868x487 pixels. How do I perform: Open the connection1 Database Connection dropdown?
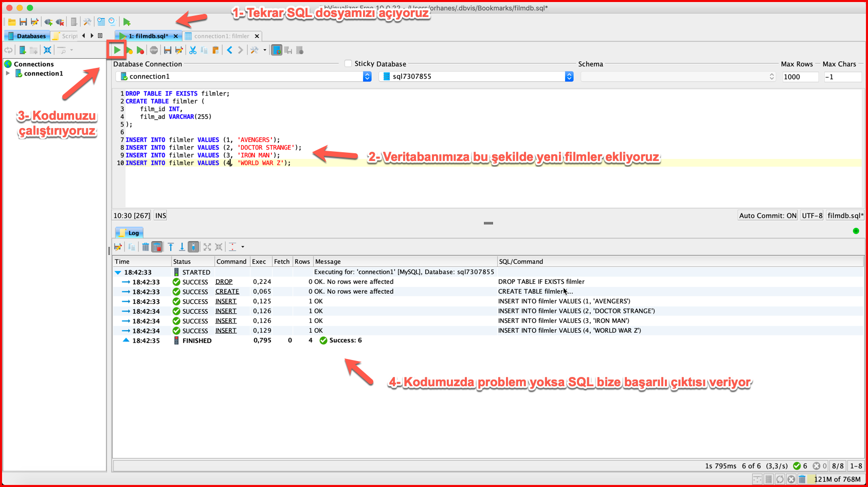click(244, 76)
